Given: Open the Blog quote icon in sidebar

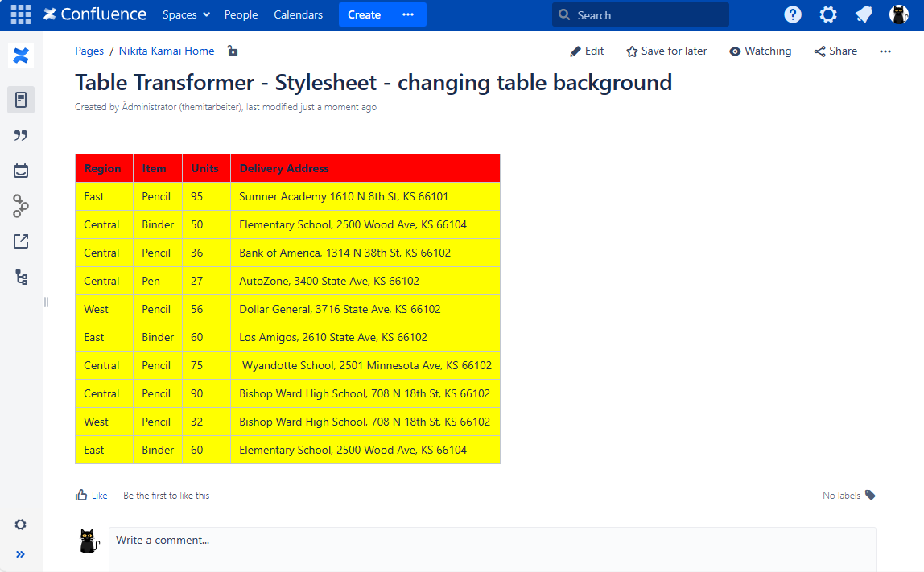Looking at the screenshot, I should (x=21, y=135).
